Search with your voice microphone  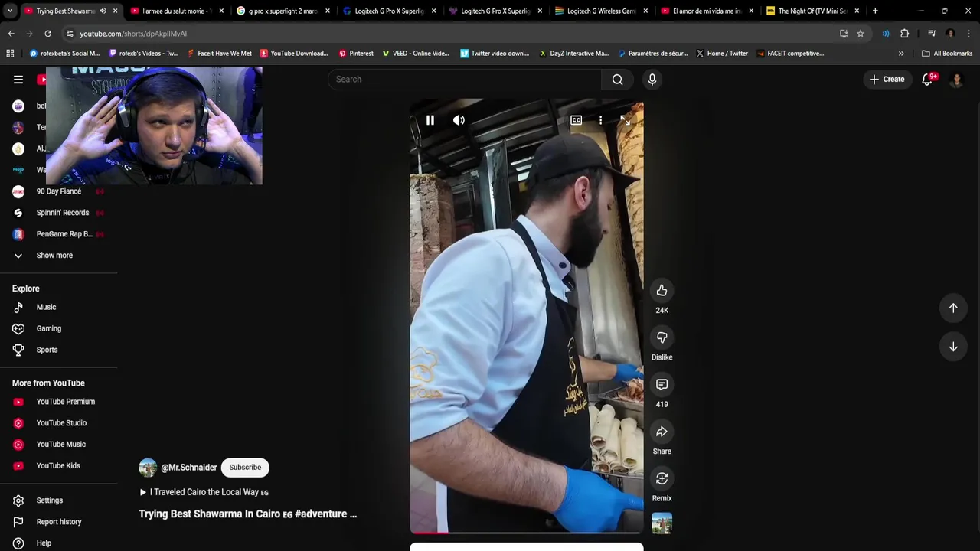[652, 80]
